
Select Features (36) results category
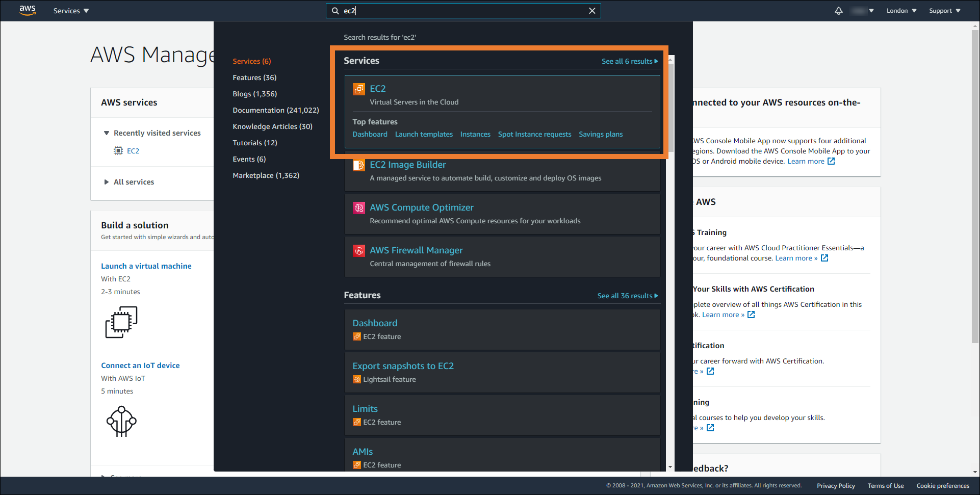(x=254, y=77)
